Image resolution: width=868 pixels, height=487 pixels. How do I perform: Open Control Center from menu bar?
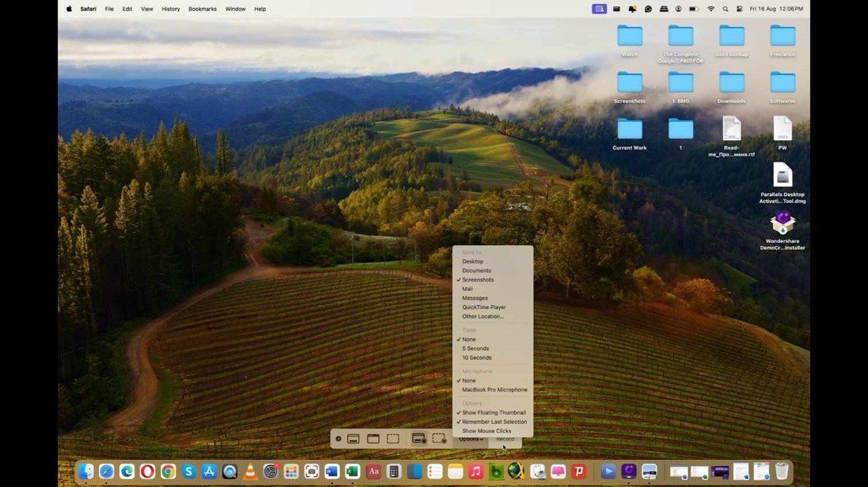[739, 9]
